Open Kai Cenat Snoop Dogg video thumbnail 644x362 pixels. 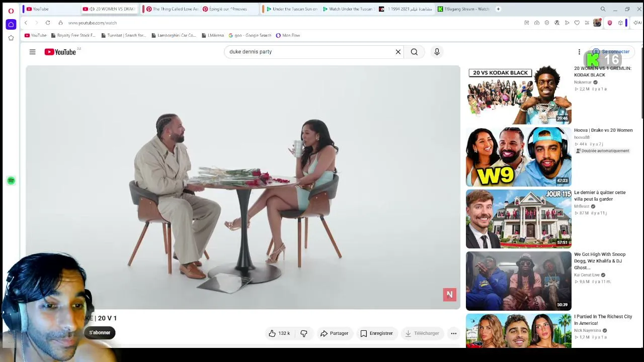coord(519,281)
